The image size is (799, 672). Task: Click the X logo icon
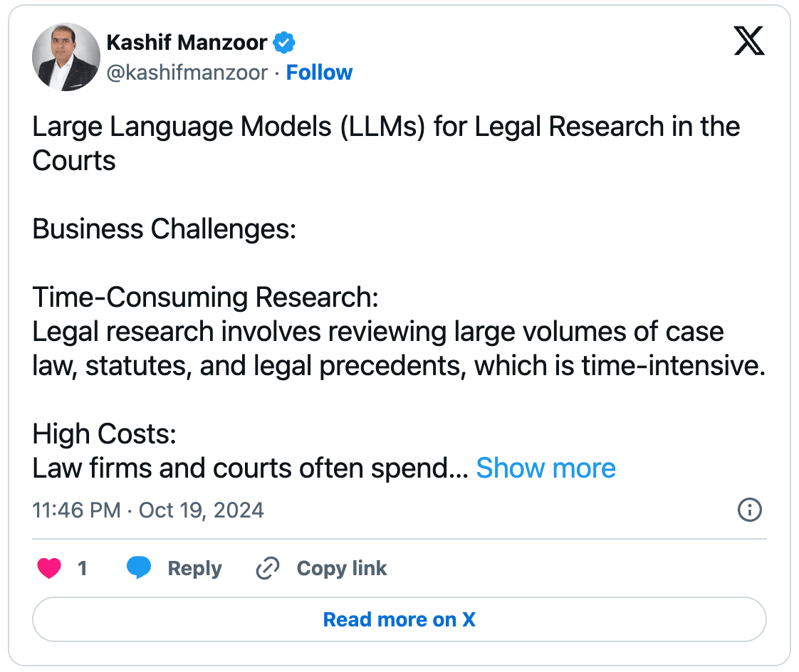tap(748, 41)
